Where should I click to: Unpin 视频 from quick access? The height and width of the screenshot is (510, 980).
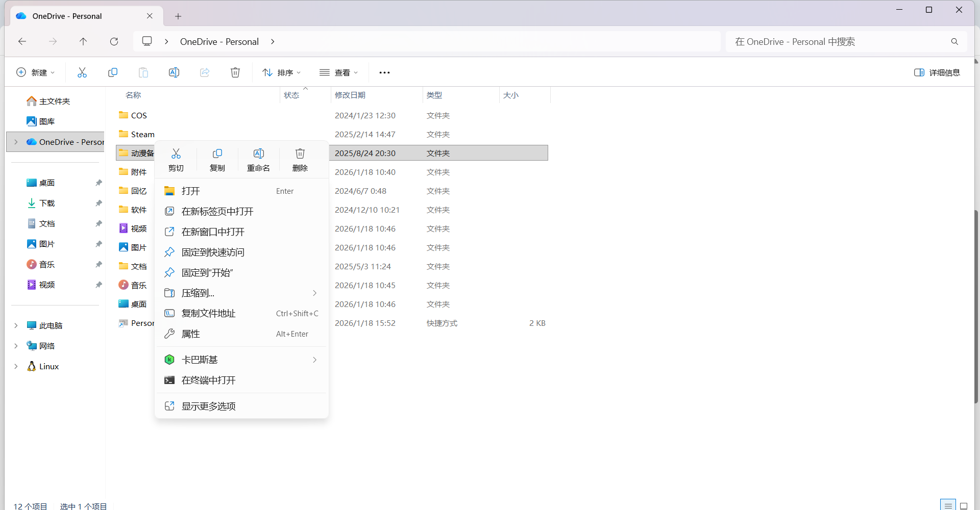tap(99, 285)
